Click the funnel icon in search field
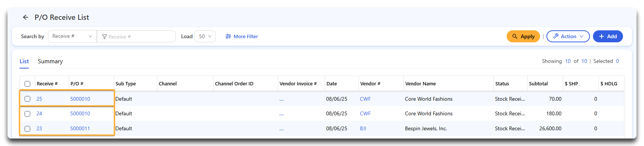The image size is (644, 146). 105,37
